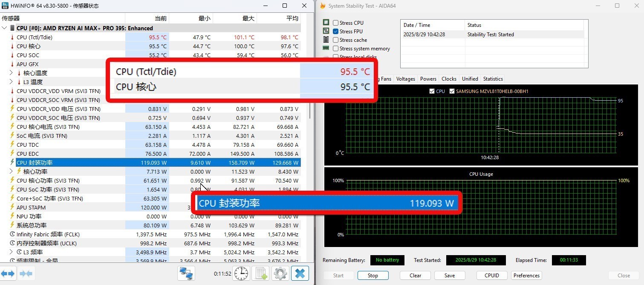Enable the Stress CPU checkbox

pyautogui.click(x=336, y=23)
